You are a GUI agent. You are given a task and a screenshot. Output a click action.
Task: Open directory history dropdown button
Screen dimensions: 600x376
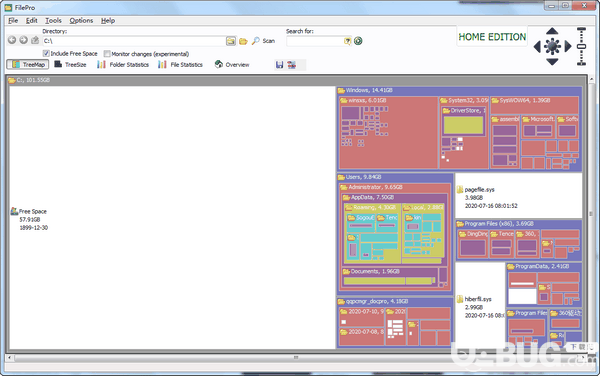231,41
